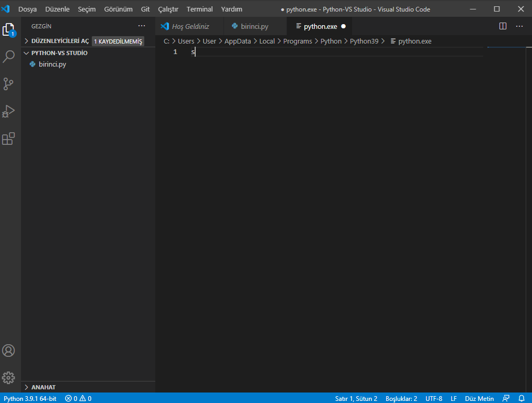Click Python 3.9.1 64-bit interpreter selector
Viewport: 532px width, 403px height.
30,399
